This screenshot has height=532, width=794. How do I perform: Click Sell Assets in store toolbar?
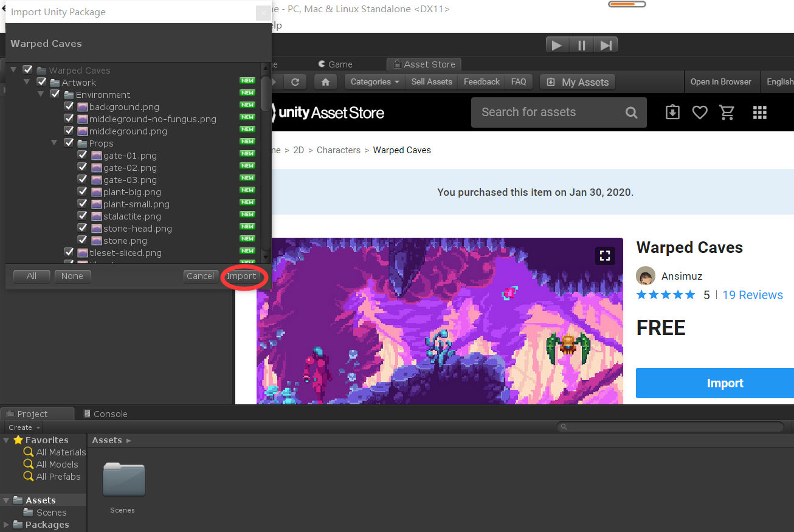[x=432, y=82]
